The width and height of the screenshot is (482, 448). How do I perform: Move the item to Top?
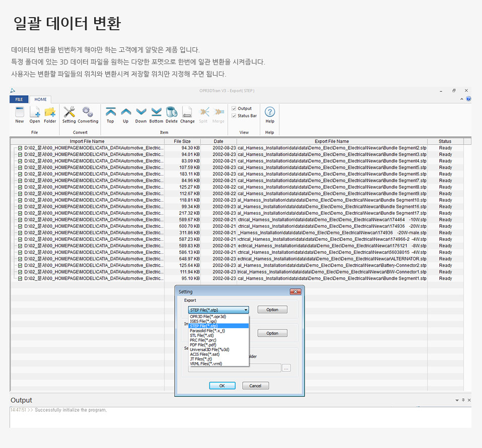(x=110, y=112)
